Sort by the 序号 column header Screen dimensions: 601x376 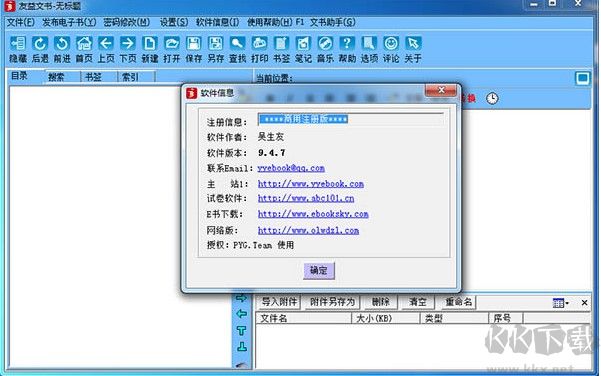point(506,319)
